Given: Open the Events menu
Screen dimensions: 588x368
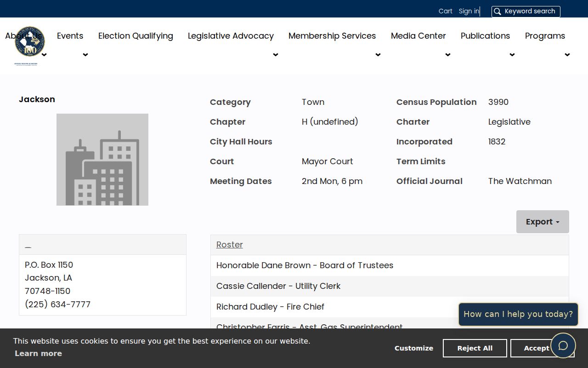Looking at the screenshot, I should (x=70, y=36).
